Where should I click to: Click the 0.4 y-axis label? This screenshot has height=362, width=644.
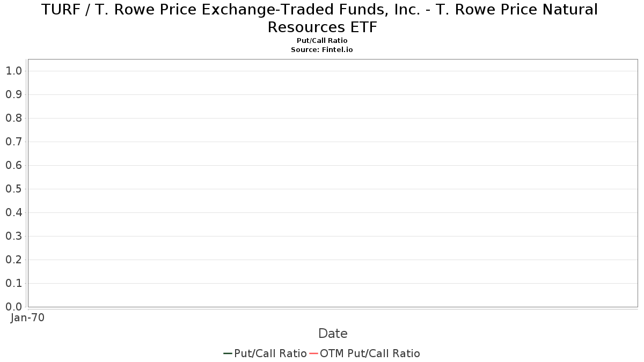tap(13, 212)
